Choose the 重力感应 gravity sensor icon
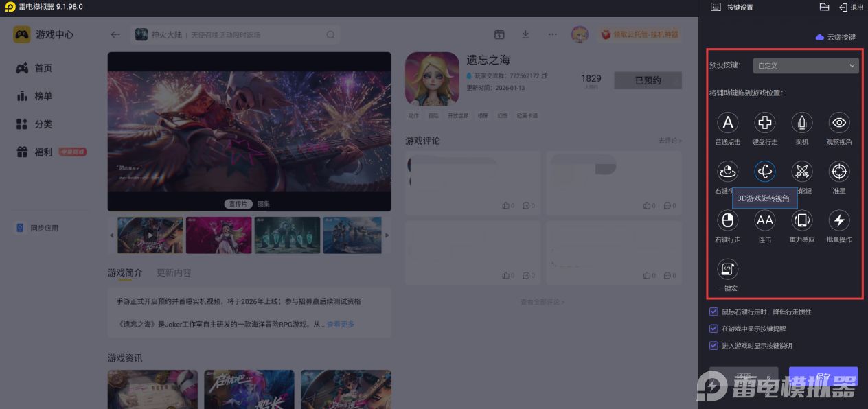Viewport: 868px width, 409px height. pos(802,220)
